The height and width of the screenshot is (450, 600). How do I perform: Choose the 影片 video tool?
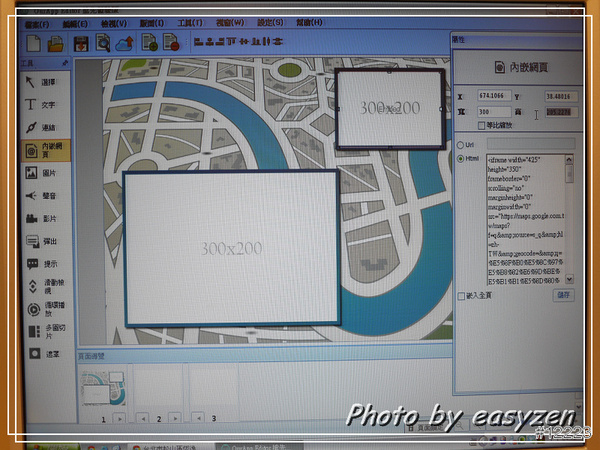42,218
